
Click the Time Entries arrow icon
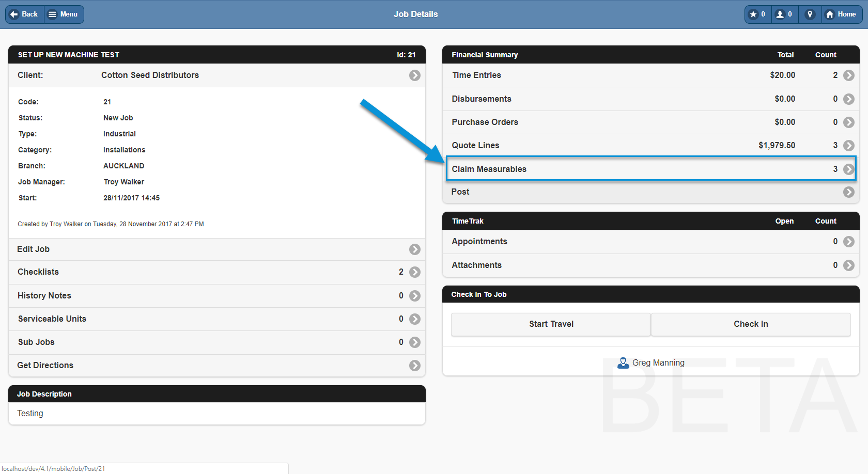849,75
